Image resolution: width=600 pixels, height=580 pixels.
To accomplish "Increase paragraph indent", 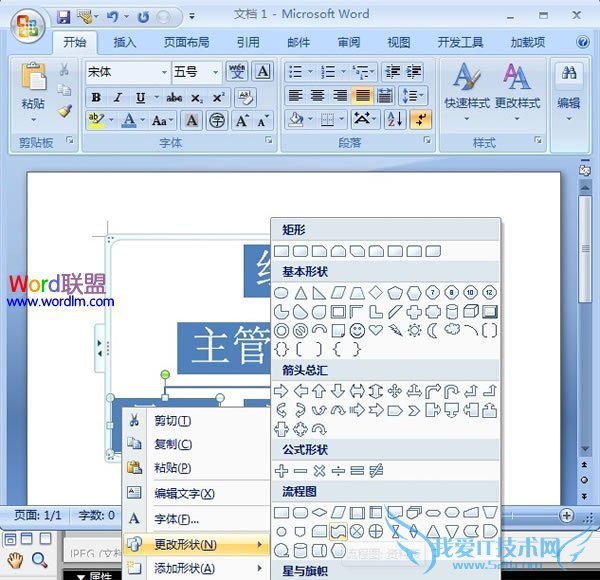I will (414, 72).
